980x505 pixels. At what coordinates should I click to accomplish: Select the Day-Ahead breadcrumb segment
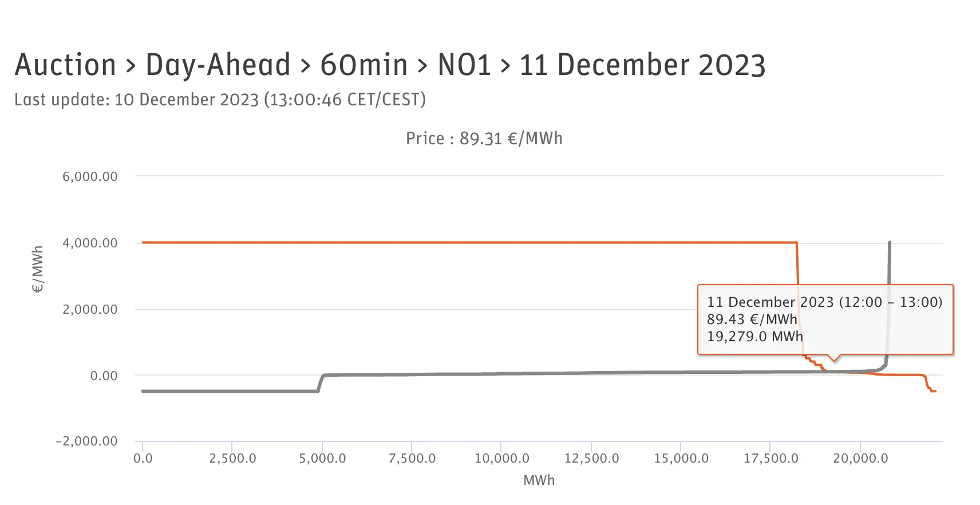(x=218, y=65)
